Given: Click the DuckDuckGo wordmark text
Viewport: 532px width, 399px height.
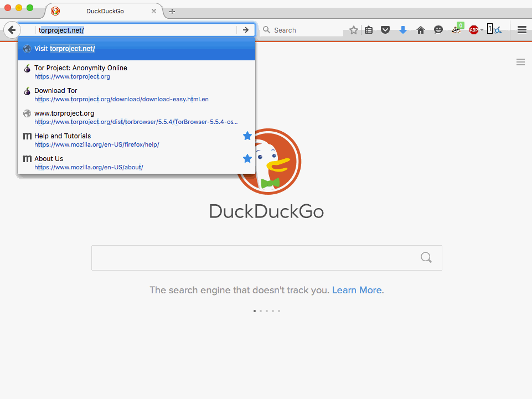Looking at the screenshot, I should [x=266, y=211].
